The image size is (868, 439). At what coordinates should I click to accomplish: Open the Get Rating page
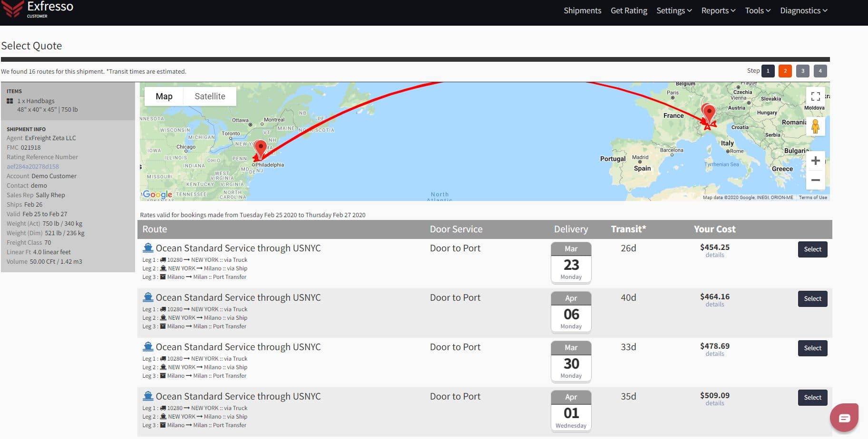(x=629, y=10)
